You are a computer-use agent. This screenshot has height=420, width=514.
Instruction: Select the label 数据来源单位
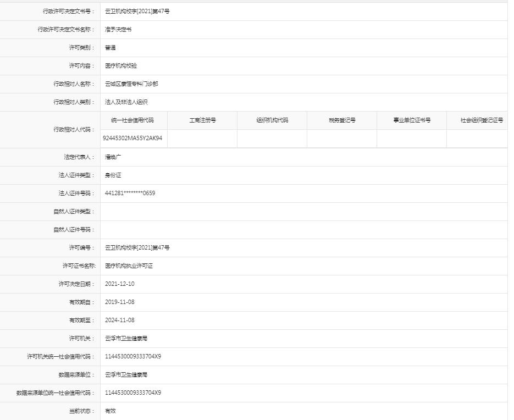tap(76, 375)
